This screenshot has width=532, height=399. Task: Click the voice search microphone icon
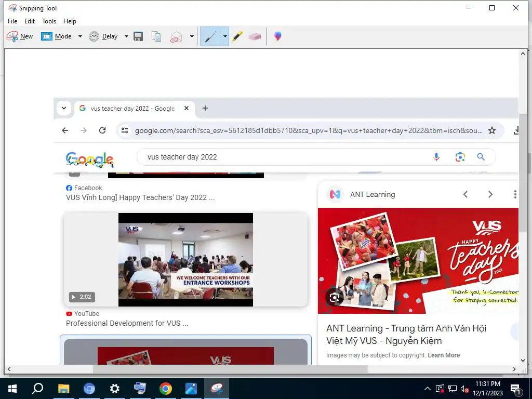pyautogui.click(x=436, y=157)
